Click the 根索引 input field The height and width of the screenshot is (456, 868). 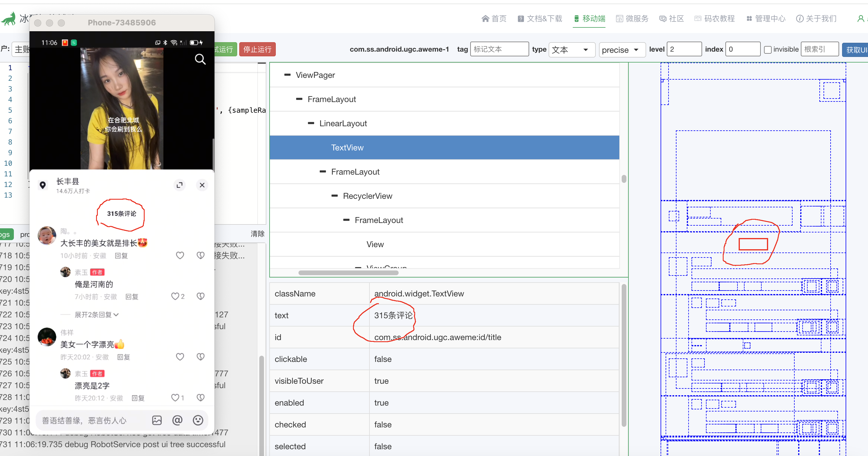pyautogui.click(x=819, y=49)
